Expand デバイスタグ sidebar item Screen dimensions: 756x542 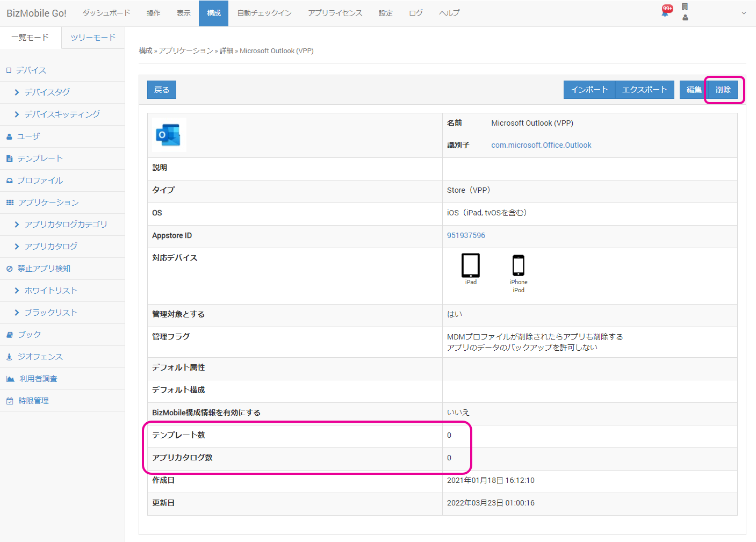tap(47, 92)
